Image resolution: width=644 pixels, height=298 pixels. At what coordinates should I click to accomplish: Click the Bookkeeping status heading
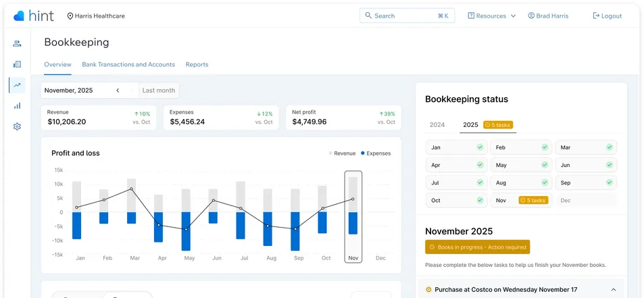tap(466, 99)
